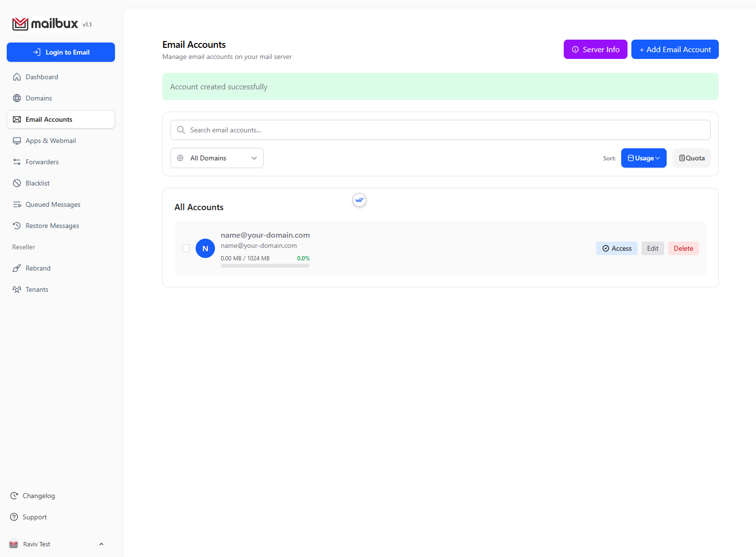Expand the Usage sort dropdown
This screenshot has height=557, width=756.
coord(643,158)
